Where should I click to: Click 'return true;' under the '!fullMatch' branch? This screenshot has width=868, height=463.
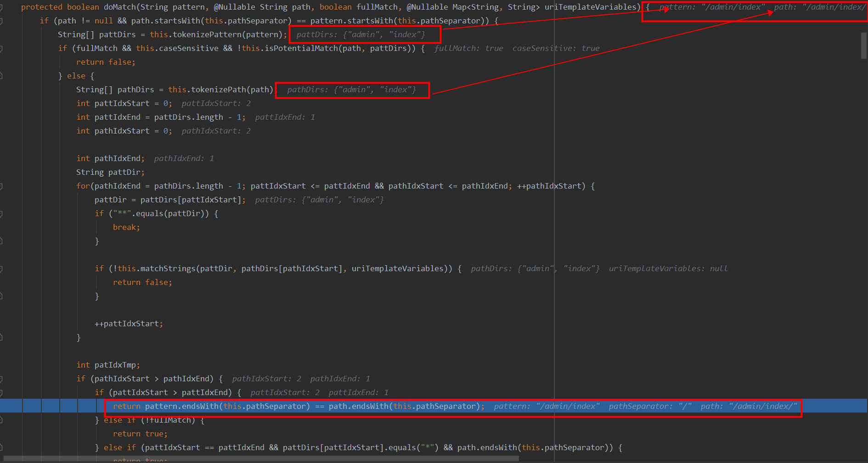[x=140, y=434]
